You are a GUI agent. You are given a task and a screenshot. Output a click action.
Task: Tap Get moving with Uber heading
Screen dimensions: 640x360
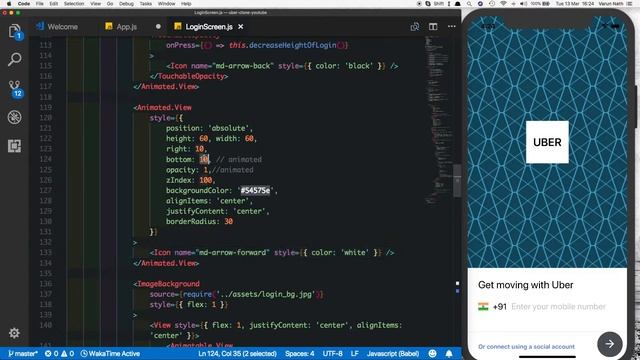click(525, 285)
